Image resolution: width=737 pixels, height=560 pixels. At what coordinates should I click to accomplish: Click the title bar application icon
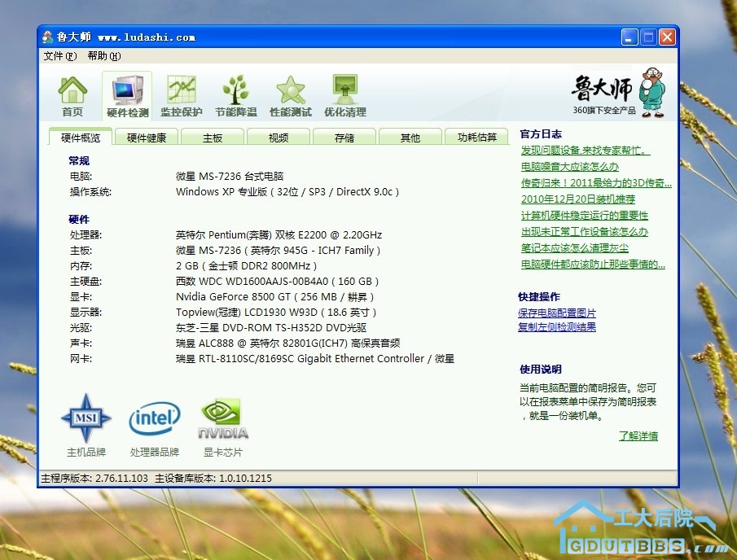47,37
